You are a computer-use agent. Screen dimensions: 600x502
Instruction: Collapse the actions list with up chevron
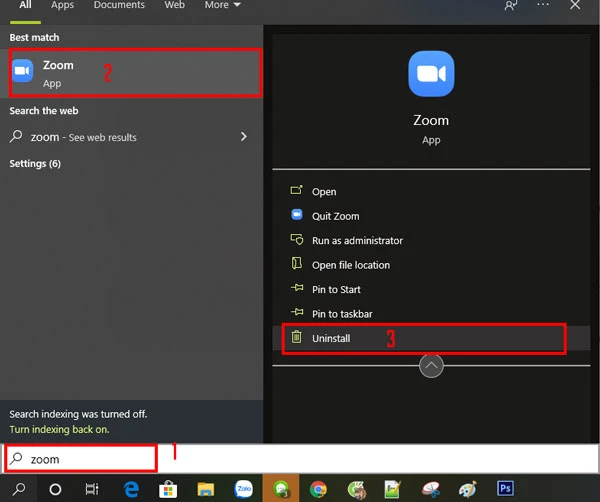pyautogui.click(x=431, y=366)
